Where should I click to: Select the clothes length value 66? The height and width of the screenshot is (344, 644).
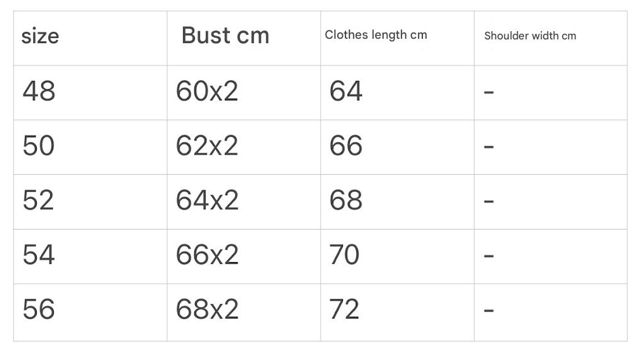coord(345,146)
